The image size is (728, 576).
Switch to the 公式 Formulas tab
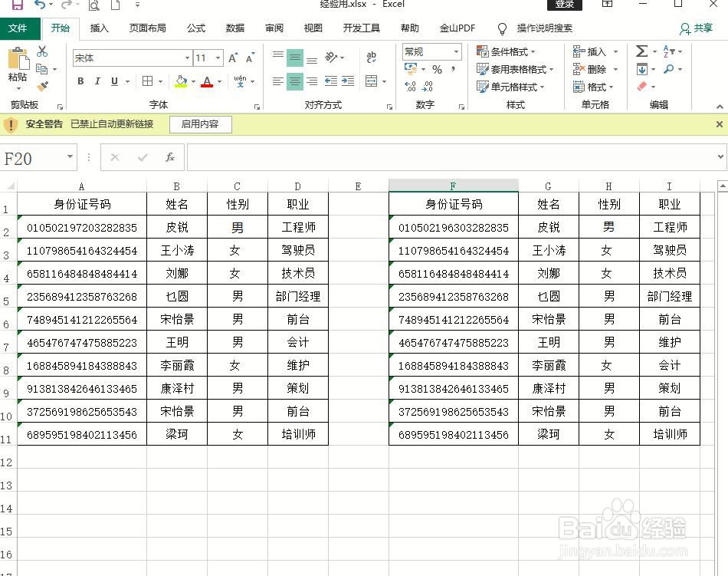coord(196,28)
